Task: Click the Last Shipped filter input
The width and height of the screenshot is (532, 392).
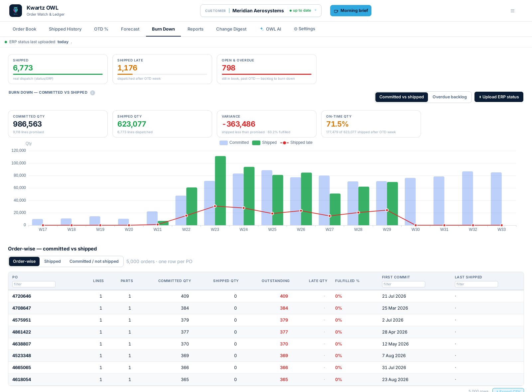Action: click(476, 284)
